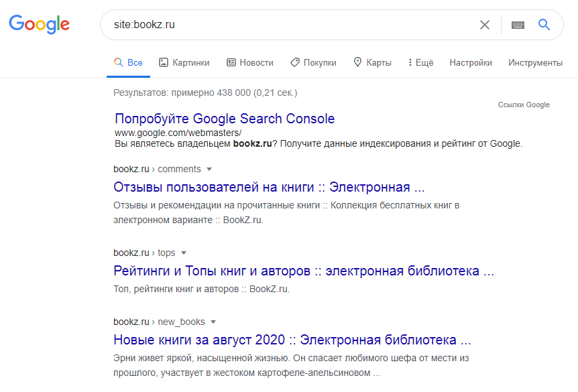Click in the search input field
This screenshot has width=578, height=392.
[x=291, y=25]
